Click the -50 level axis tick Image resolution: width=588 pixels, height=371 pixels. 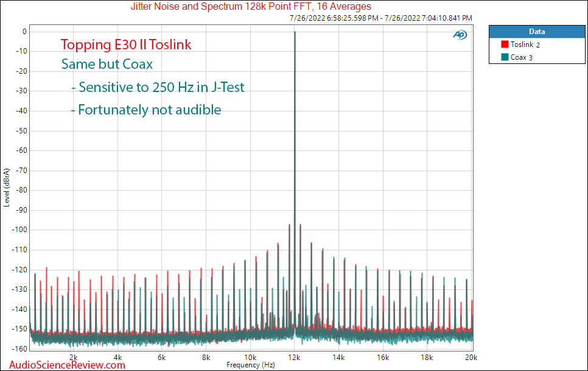click(23, 131)
